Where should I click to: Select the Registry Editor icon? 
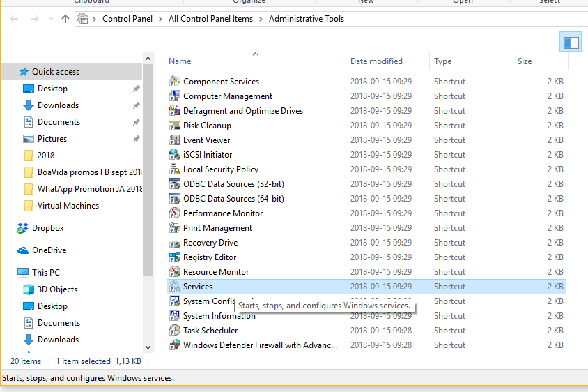[x=174, y=257]
